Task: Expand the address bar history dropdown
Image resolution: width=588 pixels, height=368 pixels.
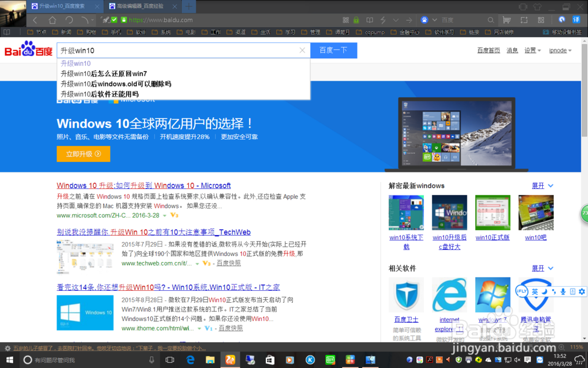Action: coord(396,20)
